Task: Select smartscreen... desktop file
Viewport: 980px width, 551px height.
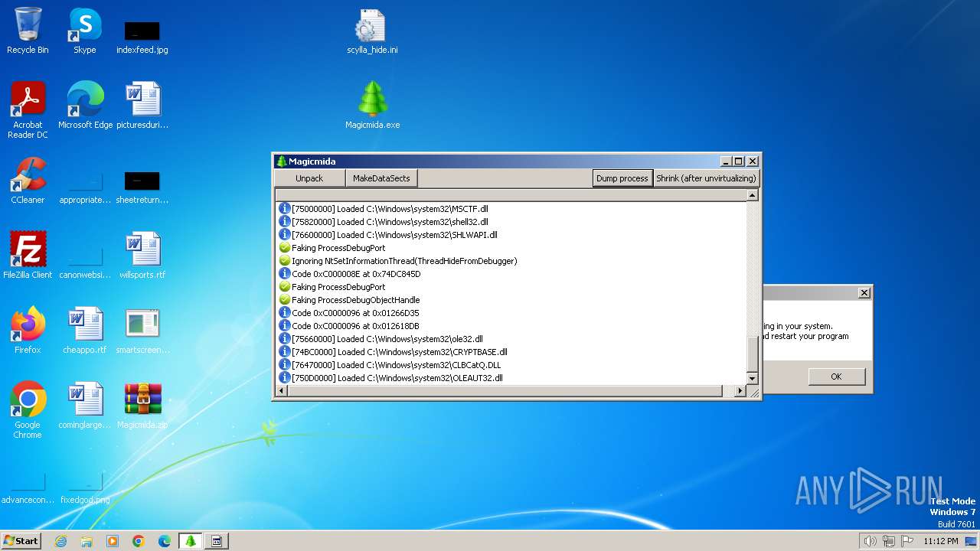Action: coord(142,331)
